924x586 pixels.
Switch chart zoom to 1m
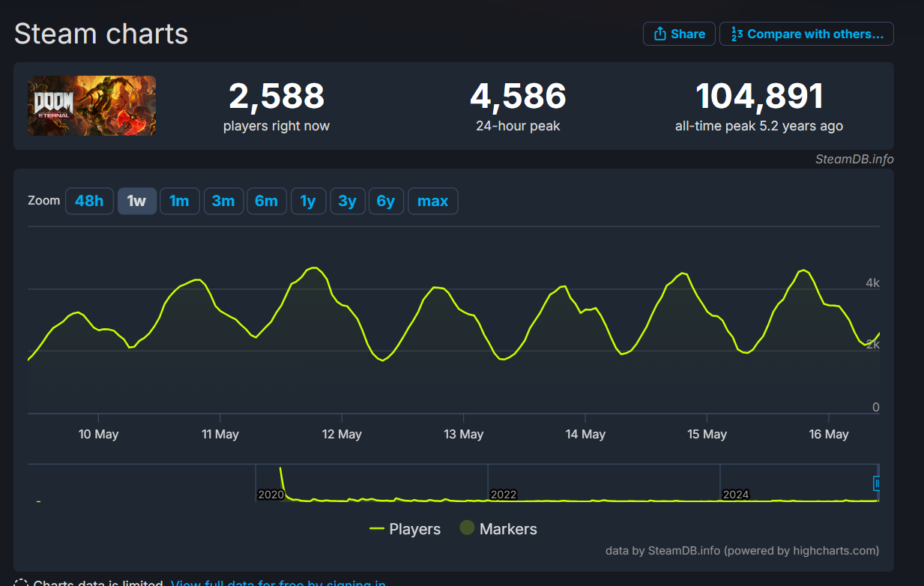point(179,201)
